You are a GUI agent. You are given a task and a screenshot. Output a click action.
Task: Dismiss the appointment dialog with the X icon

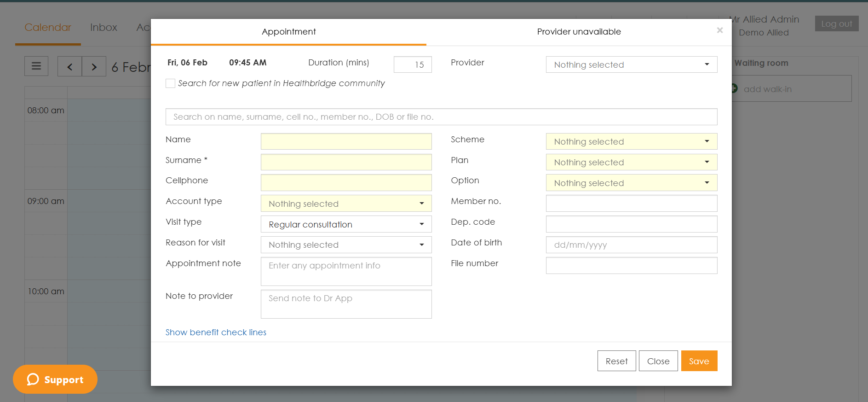719,30
